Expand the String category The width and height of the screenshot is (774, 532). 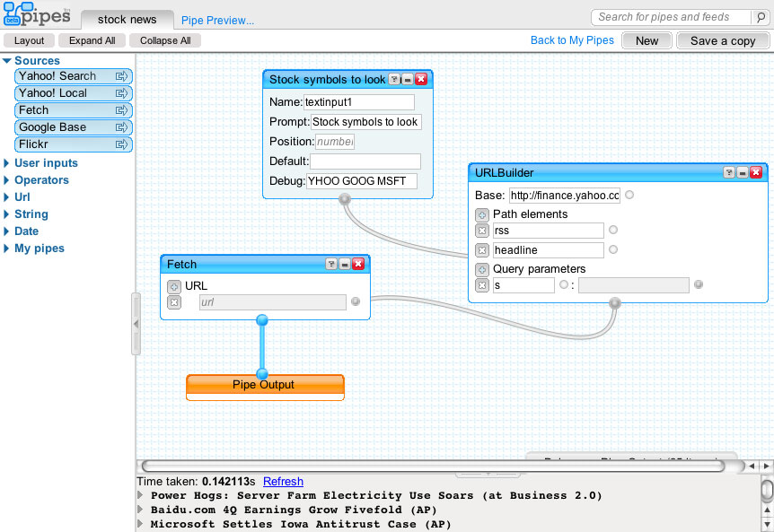pos(6,214)
